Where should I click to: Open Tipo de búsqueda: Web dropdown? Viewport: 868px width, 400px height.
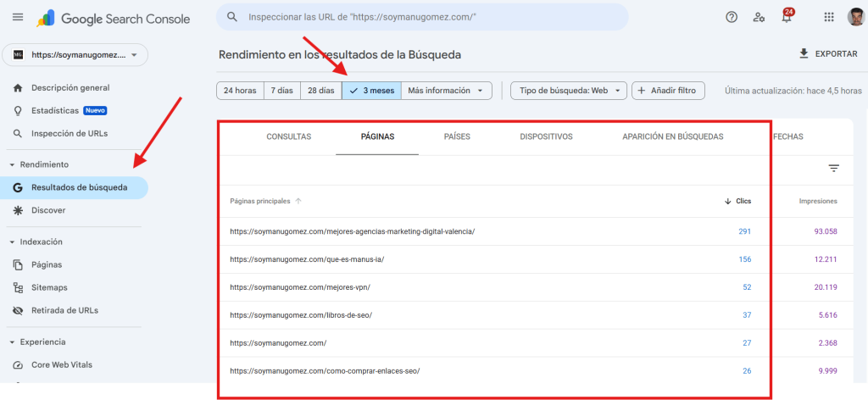click(569, 91)
